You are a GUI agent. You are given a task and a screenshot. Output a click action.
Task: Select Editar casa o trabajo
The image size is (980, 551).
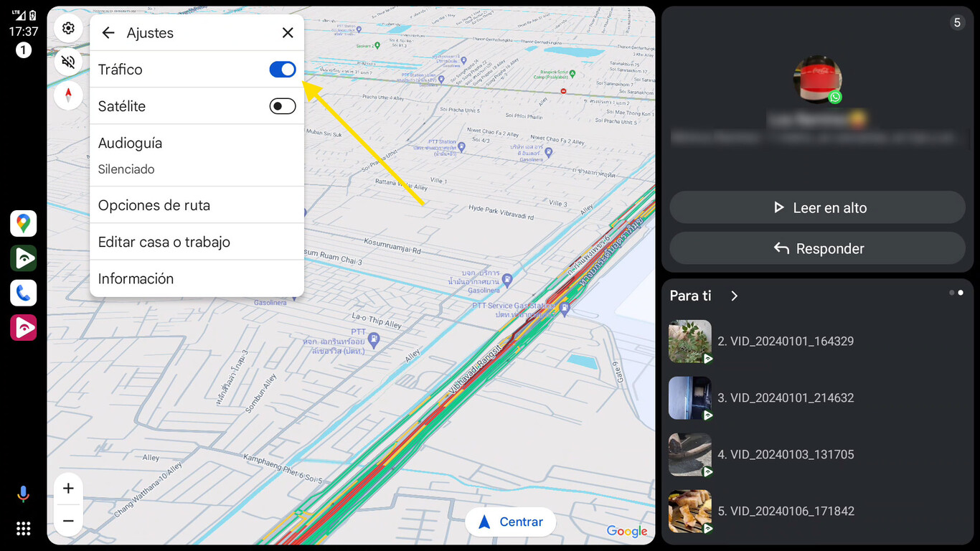click(x=197, y=242)
